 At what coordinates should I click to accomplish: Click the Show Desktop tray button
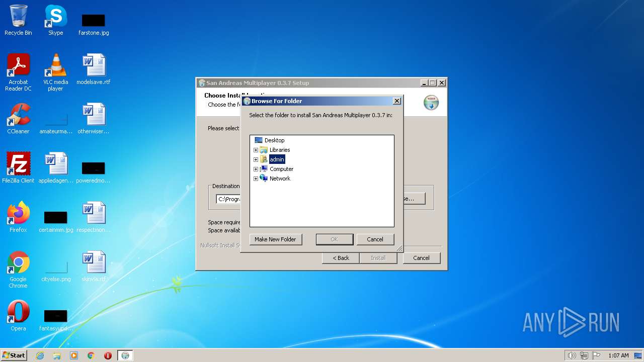pyautogui.click(x=638, y=355)
